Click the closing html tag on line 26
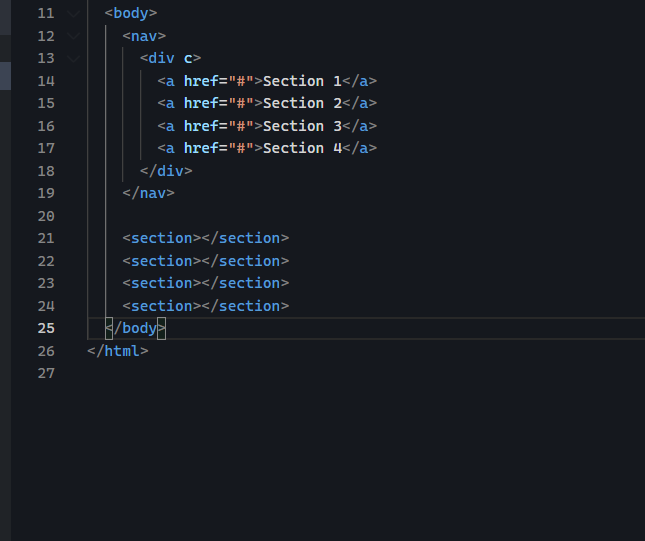This screenshot has width=645, height=541. point(118,351)
